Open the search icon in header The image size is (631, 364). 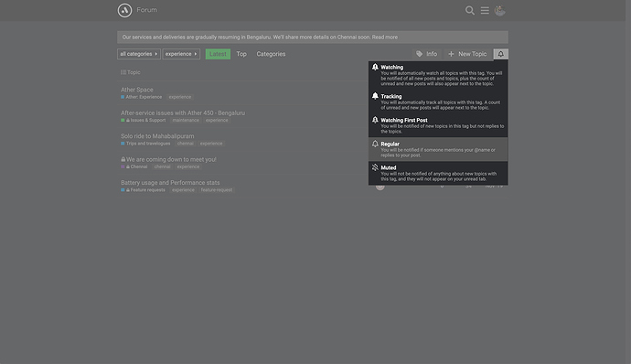[x=470, y=10]
